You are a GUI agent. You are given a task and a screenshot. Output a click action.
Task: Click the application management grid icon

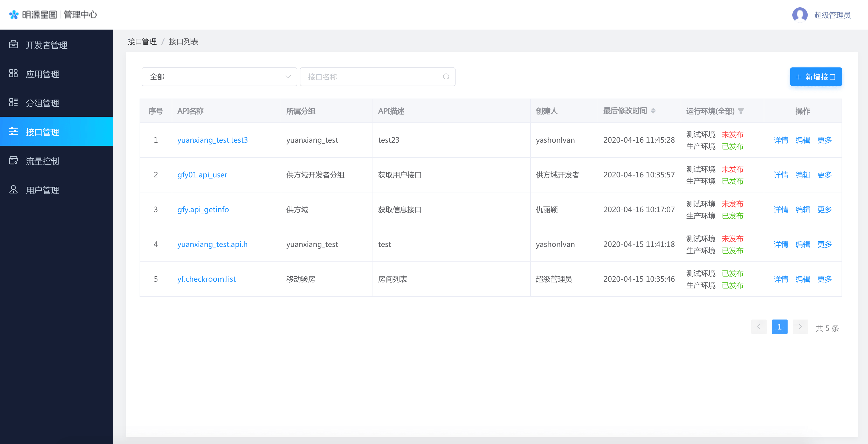tap(13, 73)
